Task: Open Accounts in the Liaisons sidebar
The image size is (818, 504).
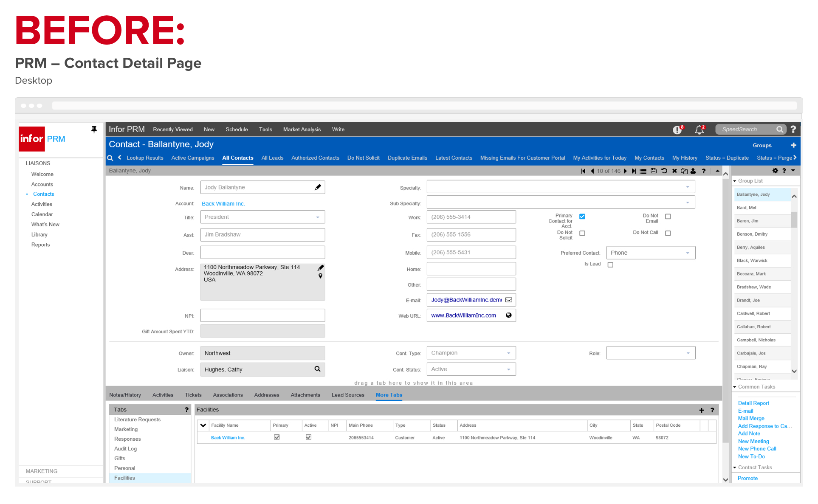Action: pos(42,184)
